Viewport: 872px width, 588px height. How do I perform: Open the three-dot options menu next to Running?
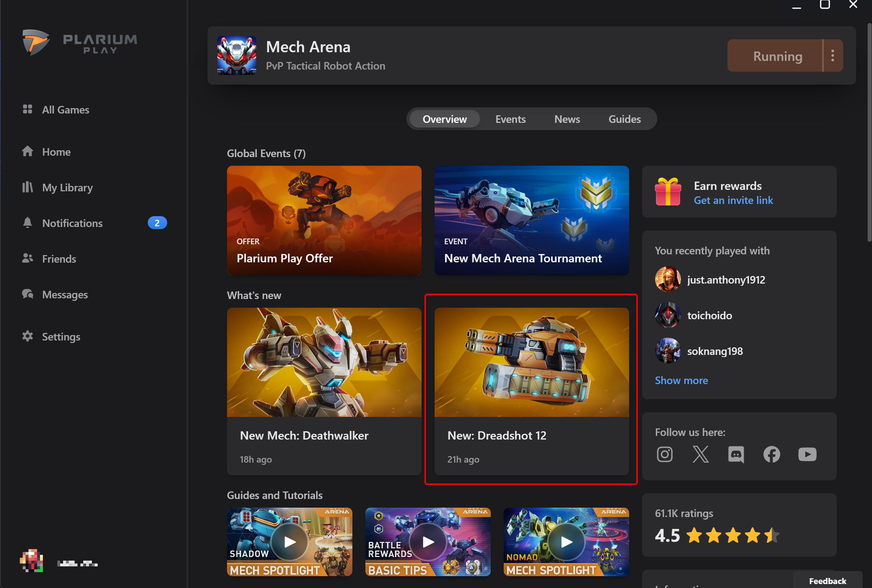click(833, 55)
